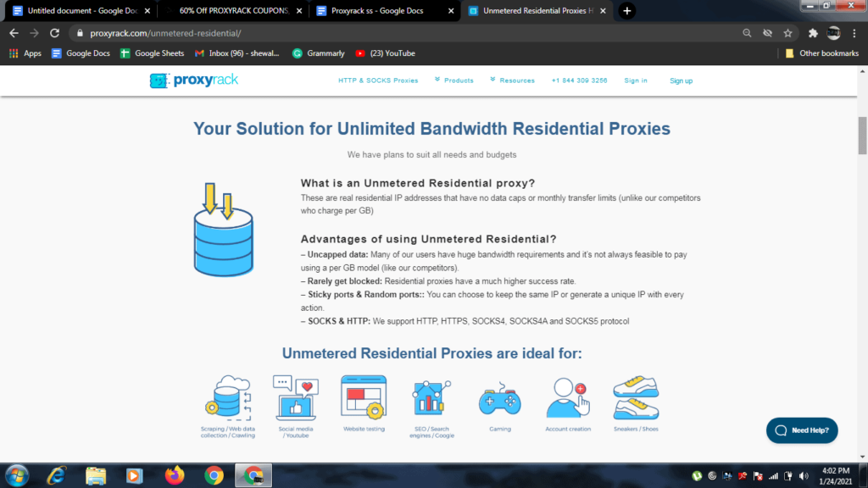Open the first Chrome icon in the taskbar
The image size is (868, 488).
click(214, 475)
